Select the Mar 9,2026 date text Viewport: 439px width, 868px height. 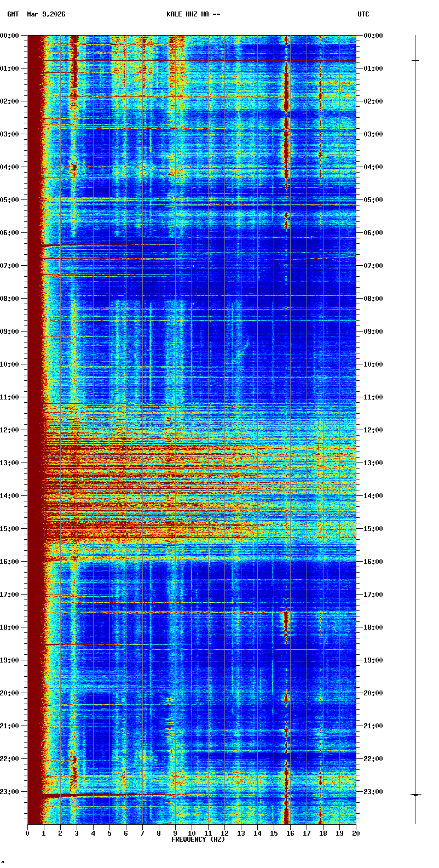click(46, 14)
